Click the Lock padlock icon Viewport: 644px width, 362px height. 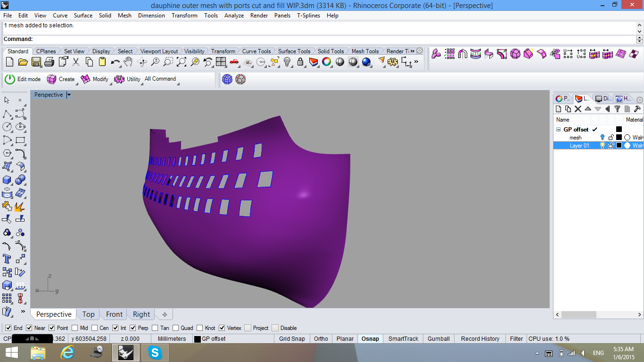pos(300,62)
